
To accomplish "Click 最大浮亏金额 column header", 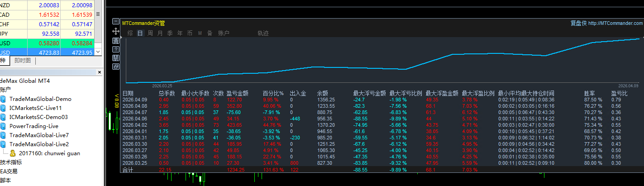I will coord(369,93).
